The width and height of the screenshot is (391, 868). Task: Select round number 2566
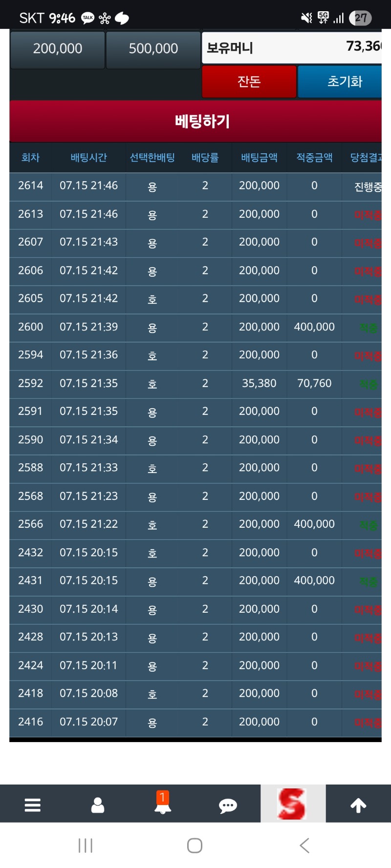30,524
